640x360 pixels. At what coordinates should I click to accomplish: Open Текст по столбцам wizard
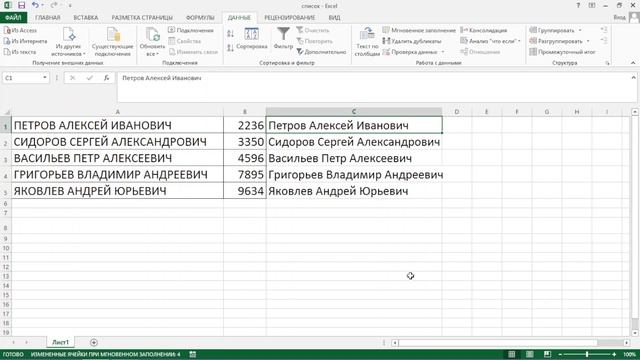[367, 42]
